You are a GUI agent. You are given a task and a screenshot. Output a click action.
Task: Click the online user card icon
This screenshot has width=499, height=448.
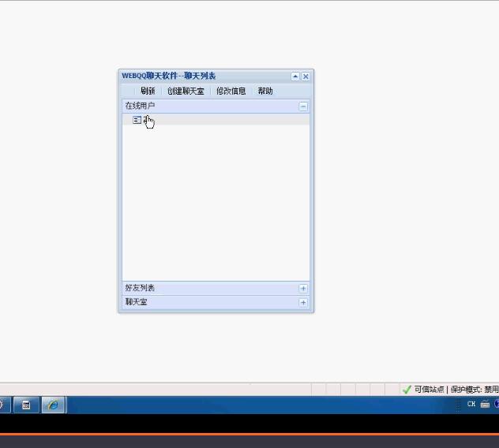pyautogui.click(x=137, y=120)
